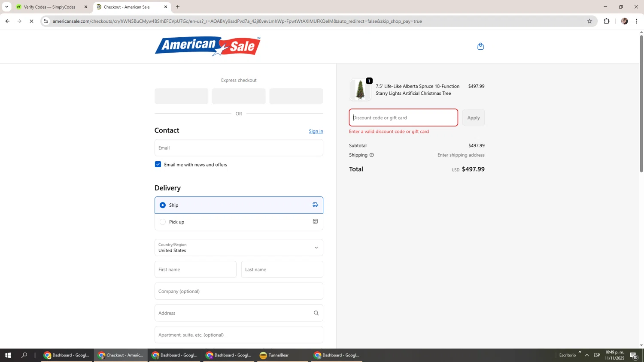Select the Pick up delivery option
This screenshot has height=362, width=644.
239,222
